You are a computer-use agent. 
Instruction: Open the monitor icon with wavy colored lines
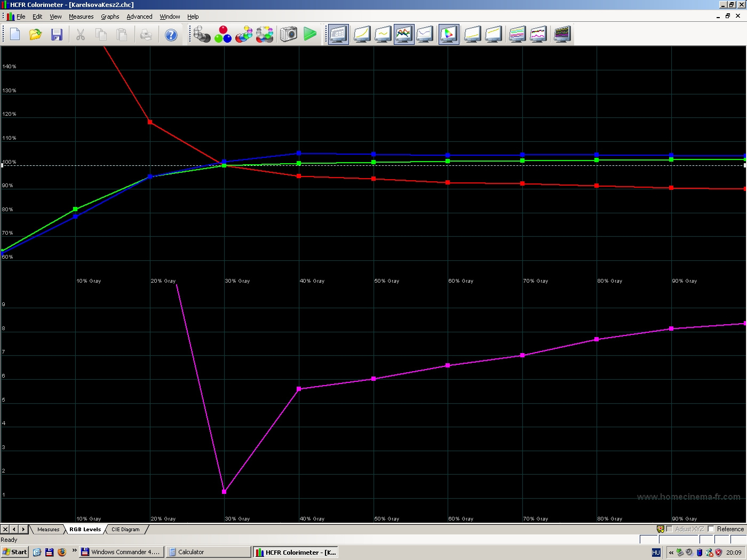538,35
